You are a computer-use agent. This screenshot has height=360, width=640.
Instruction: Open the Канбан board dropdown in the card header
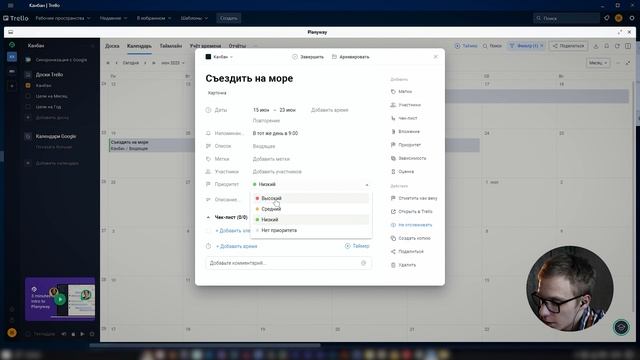219,57
